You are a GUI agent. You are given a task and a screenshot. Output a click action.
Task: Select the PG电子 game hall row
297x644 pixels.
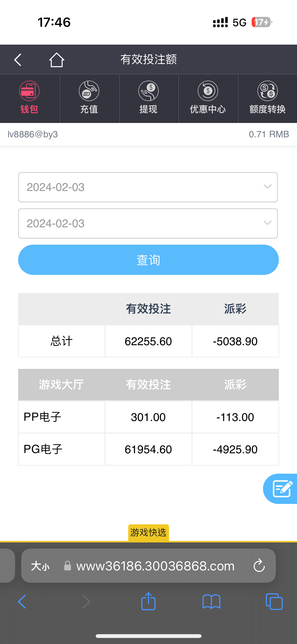[61, 449]
